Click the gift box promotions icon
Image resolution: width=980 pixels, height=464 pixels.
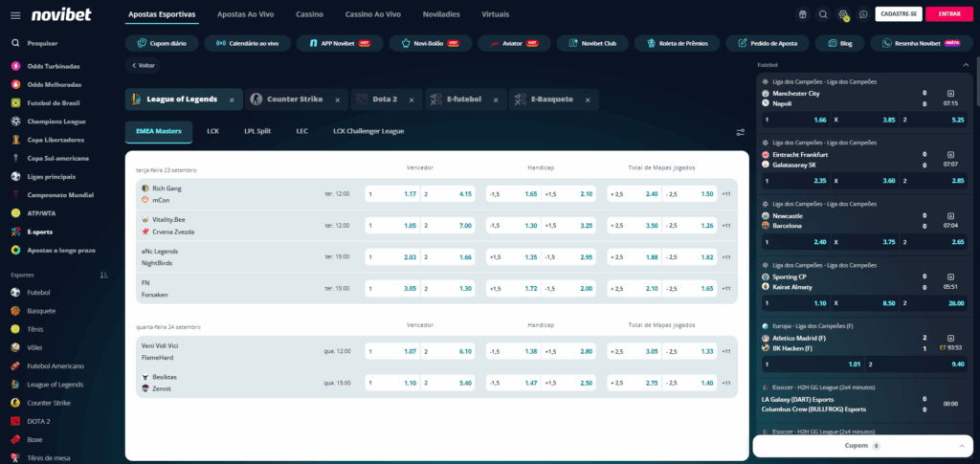click(x=802, y=14)
